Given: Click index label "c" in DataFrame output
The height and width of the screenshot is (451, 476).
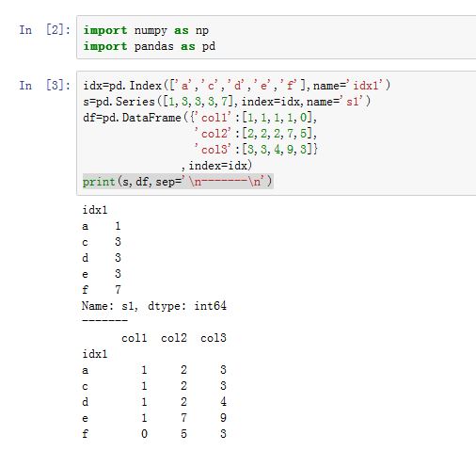Looking at the screenshot, I should point(86,386).
